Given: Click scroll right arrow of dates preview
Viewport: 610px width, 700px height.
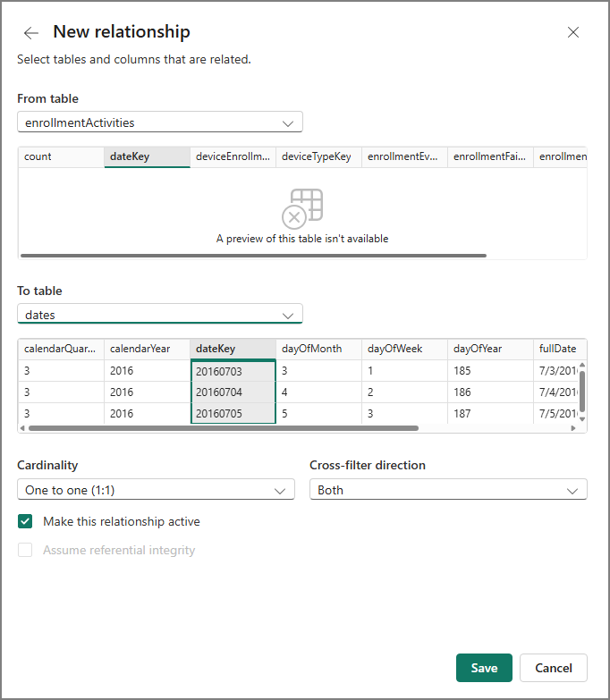Looking at the screenshot, I should [x=573, y=428].
